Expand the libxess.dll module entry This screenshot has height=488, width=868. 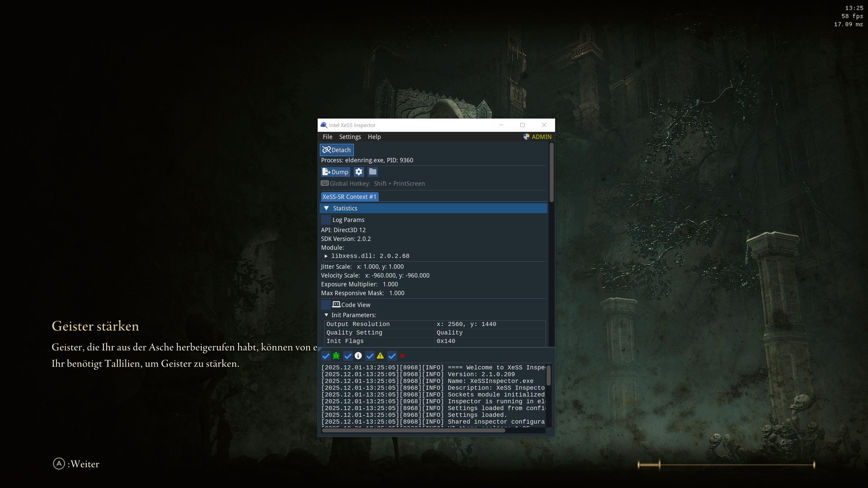click(326, 256)
